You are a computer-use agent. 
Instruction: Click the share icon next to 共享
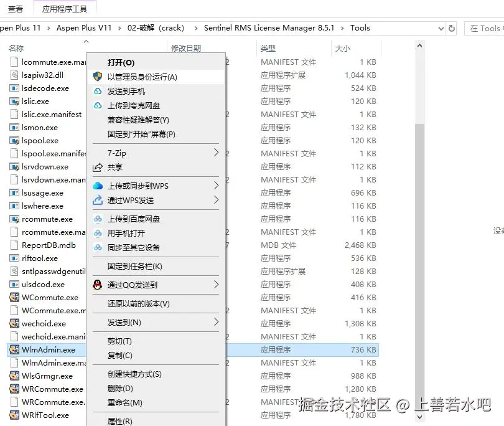click(98, 168)
